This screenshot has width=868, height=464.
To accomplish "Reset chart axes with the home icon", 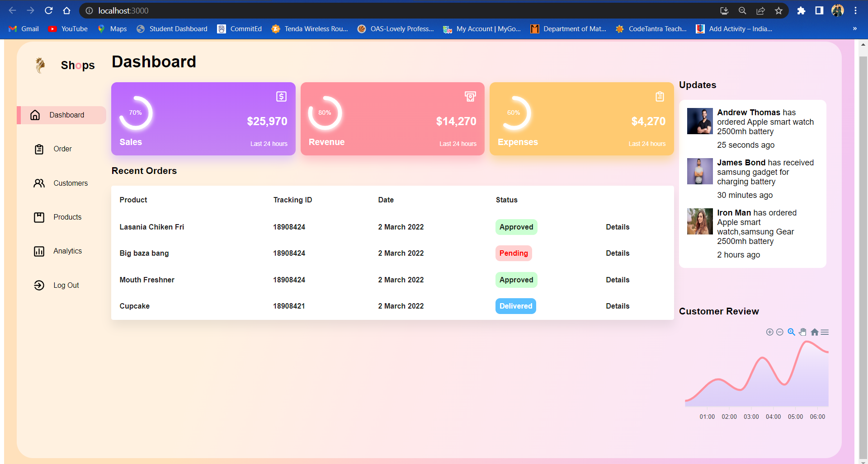I will point(814,332).
